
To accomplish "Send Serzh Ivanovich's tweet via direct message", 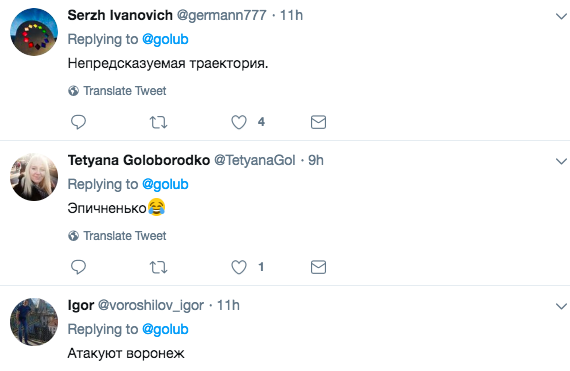I will [318, 122].
